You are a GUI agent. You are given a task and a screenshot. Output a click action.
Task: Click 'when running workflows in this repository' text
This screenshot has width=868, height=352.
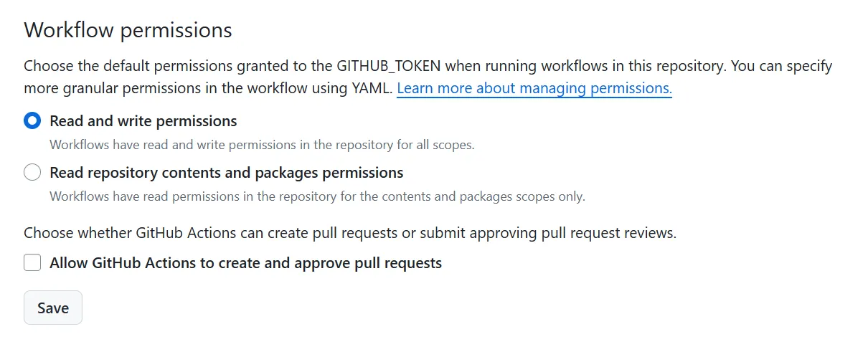click(x=585, y=66)
